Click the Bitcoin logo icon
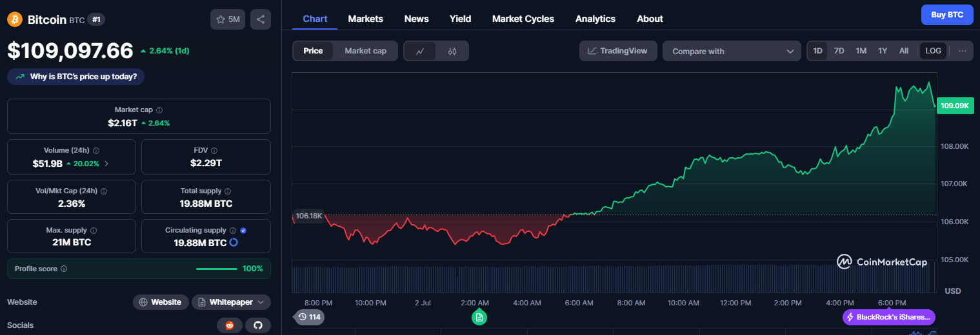This screenshot has height=335, width=980. tap(15, 19)
